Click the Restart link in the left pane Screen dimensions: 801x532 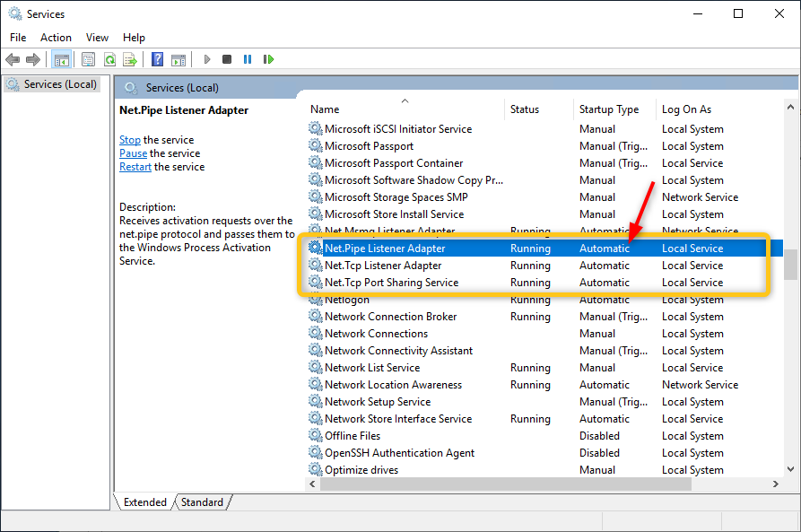coord(135,166)
